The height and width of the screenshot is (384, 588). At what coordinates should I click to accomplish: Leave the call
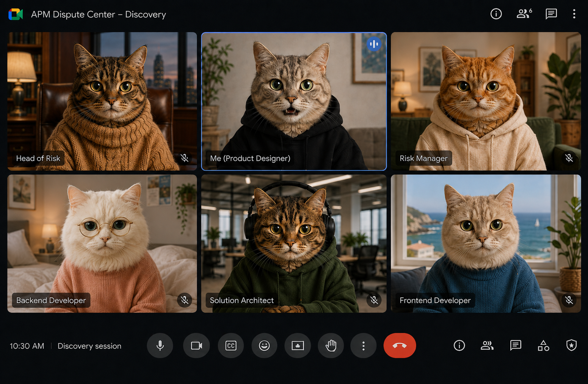(x=400, y=345)
